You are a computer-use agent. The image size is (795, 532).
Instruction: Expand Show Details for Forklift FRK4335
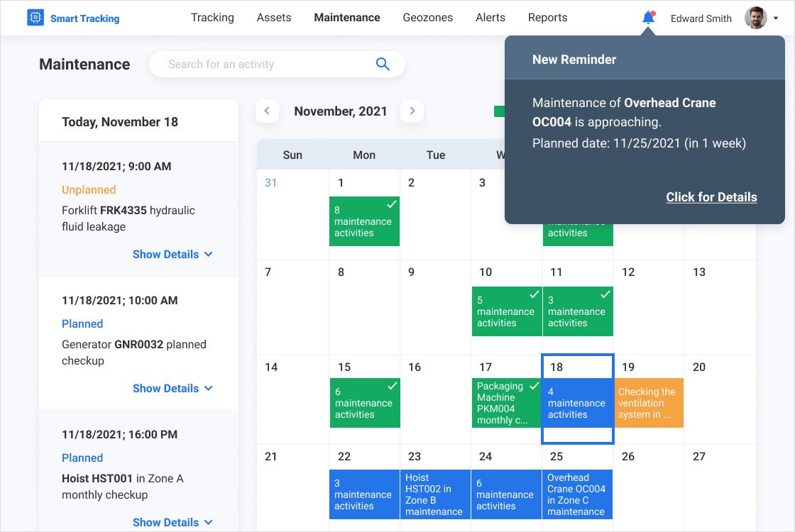coord(172,254)
